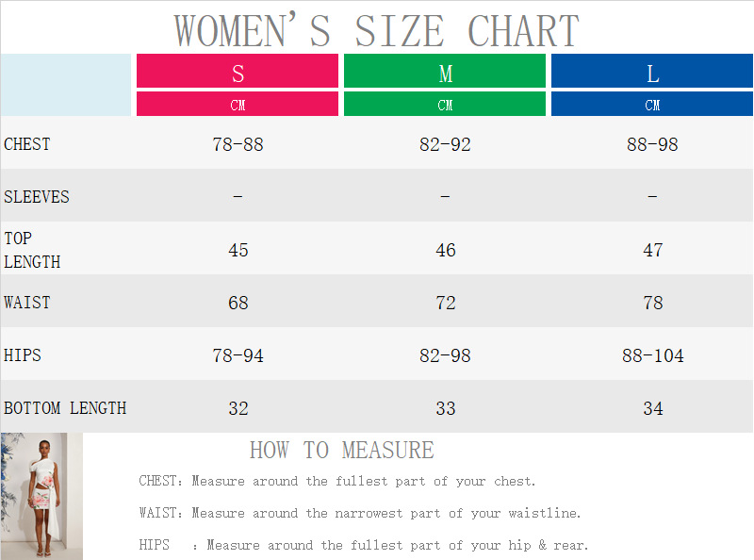Viewport: 754px width, 560px height.
Task: Click the How To Measure heading
Action: click(341, 450)
